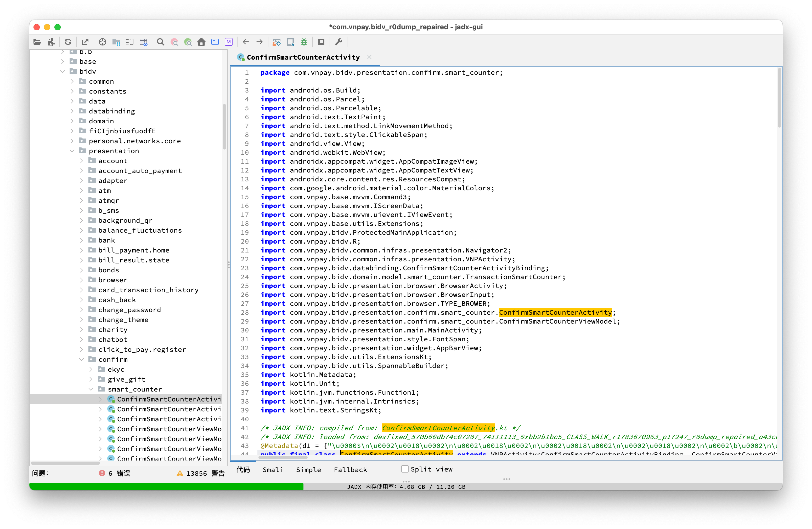This screenshot has height=529, width=812.
Task: Expand the common package
Action: click(x=72, y=81)
